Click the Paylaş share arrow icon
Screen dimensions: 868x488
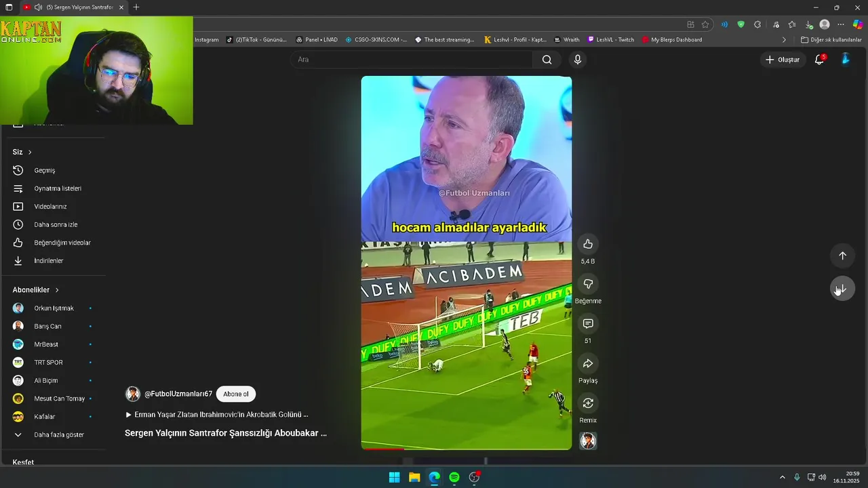tap(588, 364)
